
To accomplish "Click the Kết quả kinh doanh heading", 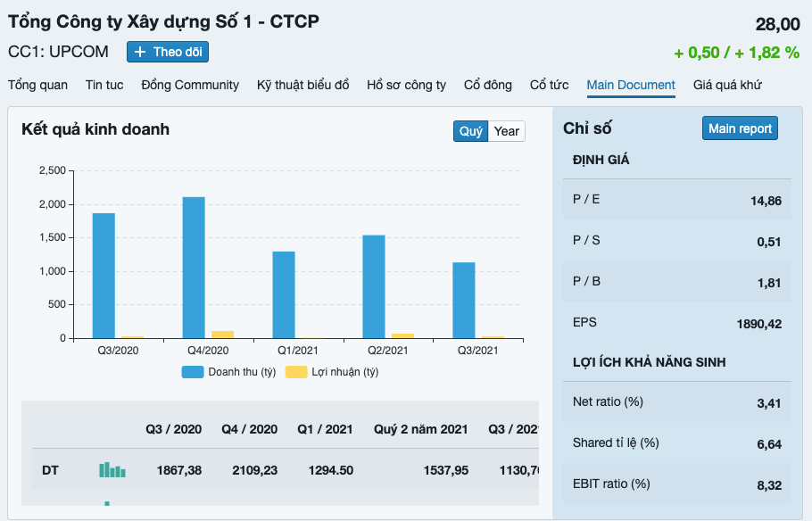I will pyautogui.click(x=95, y=129).
